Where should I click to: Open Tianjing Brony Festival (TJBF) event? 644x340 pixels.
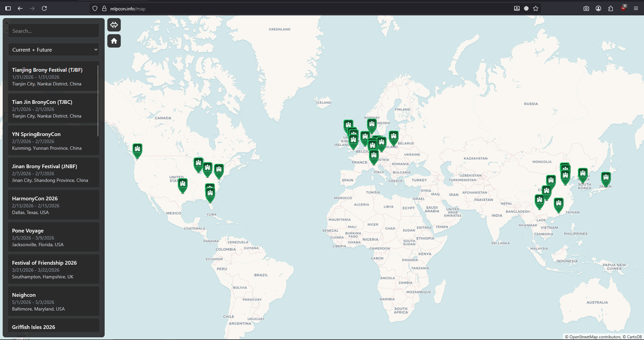tap(54, 76)
